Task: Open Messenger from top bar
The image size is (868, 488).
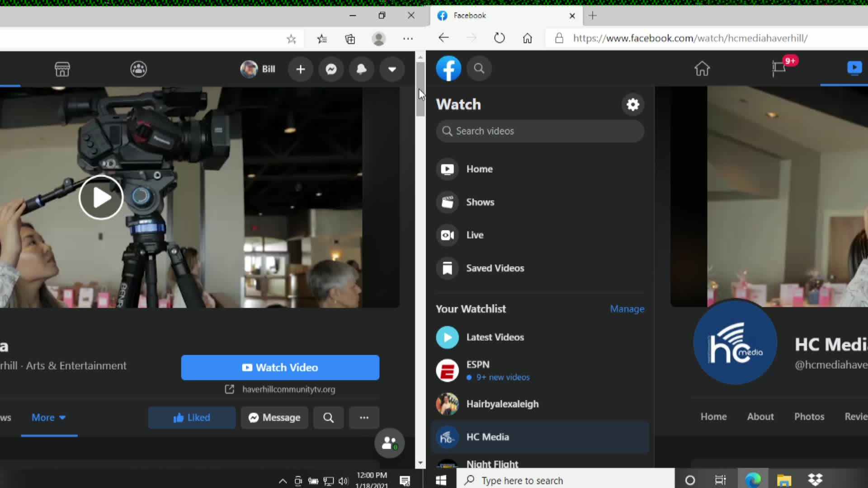Action: pyautogui.click(x=331, y=69)
